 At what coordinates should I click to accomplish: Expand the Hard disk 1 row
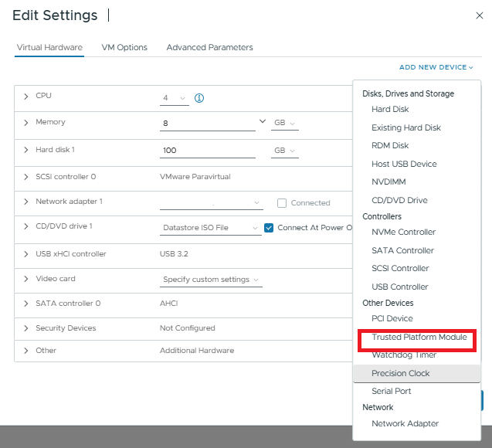click(x=25, y=150)
